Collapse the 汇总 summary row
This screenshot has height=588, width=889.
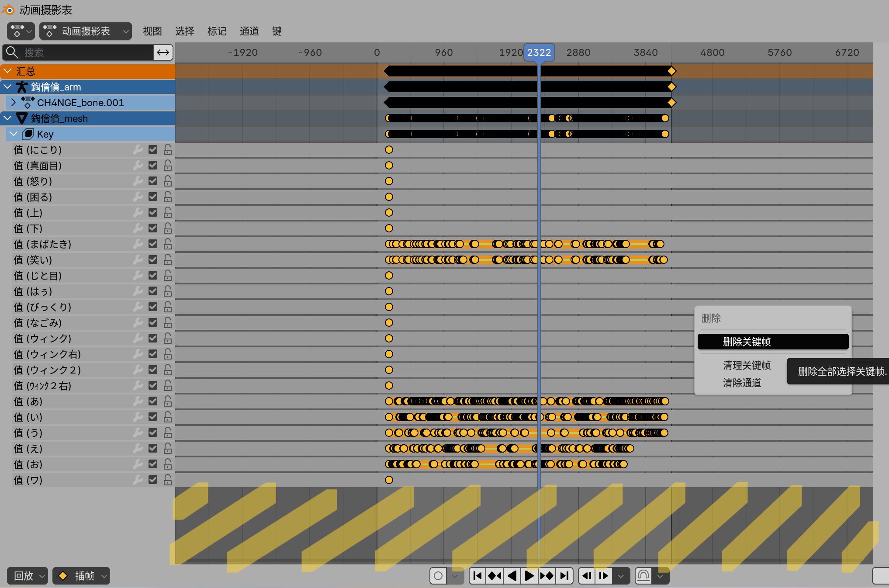7,71
